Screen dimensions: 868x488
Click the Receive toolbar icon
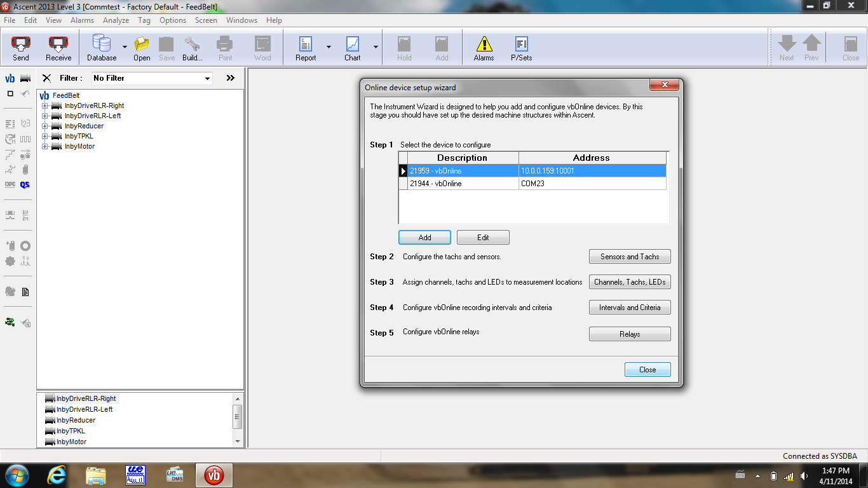pos(58,48)
